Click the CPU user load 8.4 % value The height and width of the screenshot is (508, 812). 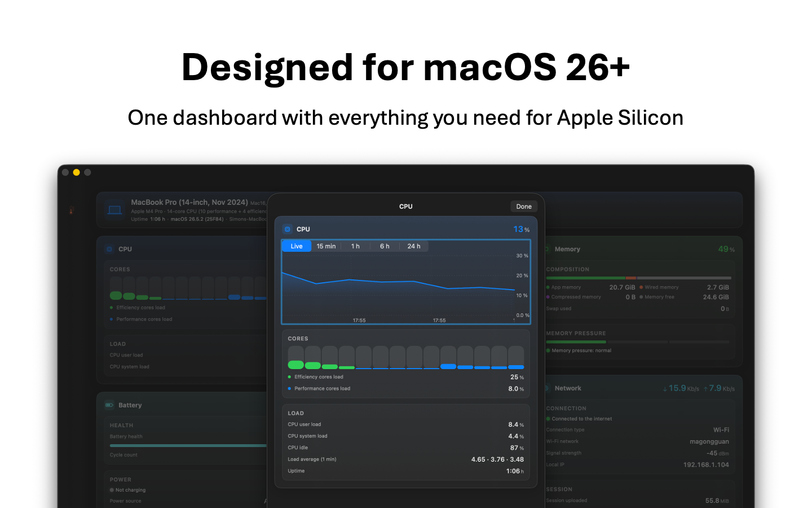pos(516,424)
